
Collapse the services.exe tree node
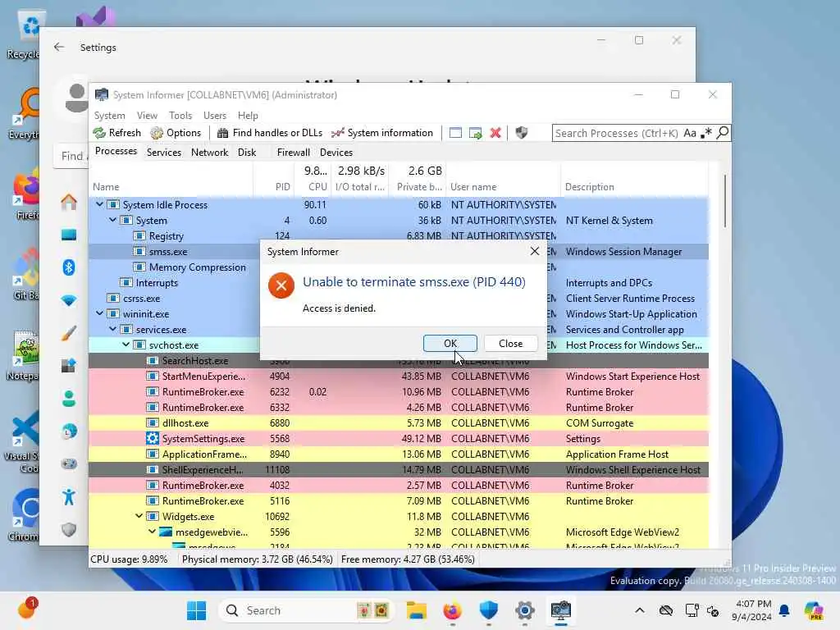[x=112, y=329]
